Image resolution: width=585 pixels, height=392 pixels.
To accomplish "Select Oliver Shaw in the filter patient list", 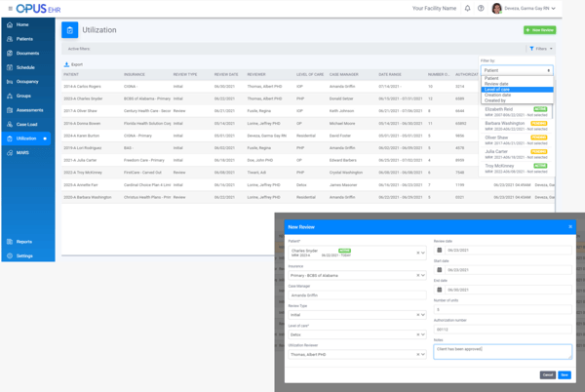I will point(517,140).
